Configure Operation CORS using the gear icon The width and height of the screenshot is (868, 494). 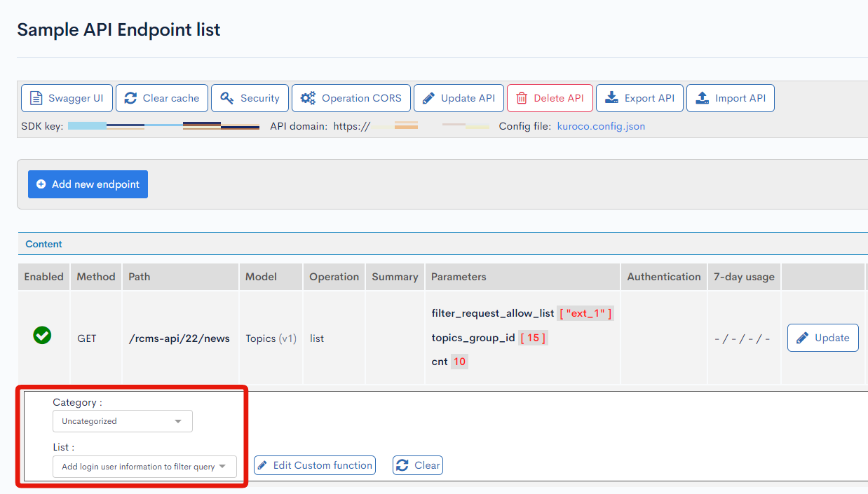tap(307, 98)
